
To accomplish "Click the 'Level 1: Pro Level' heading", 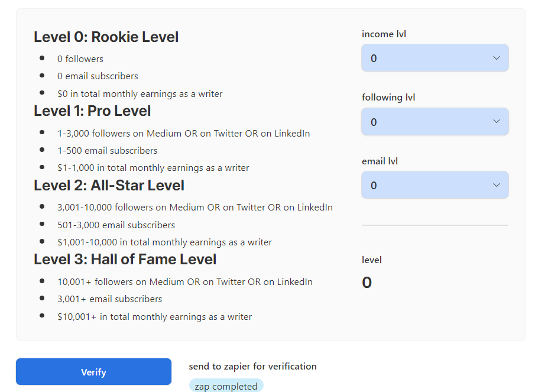I will coord(92,111).
